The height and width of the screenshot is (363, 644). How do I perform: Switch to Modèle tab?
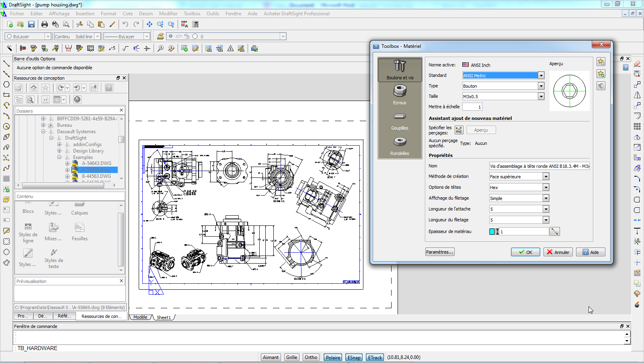coord(140,317)
